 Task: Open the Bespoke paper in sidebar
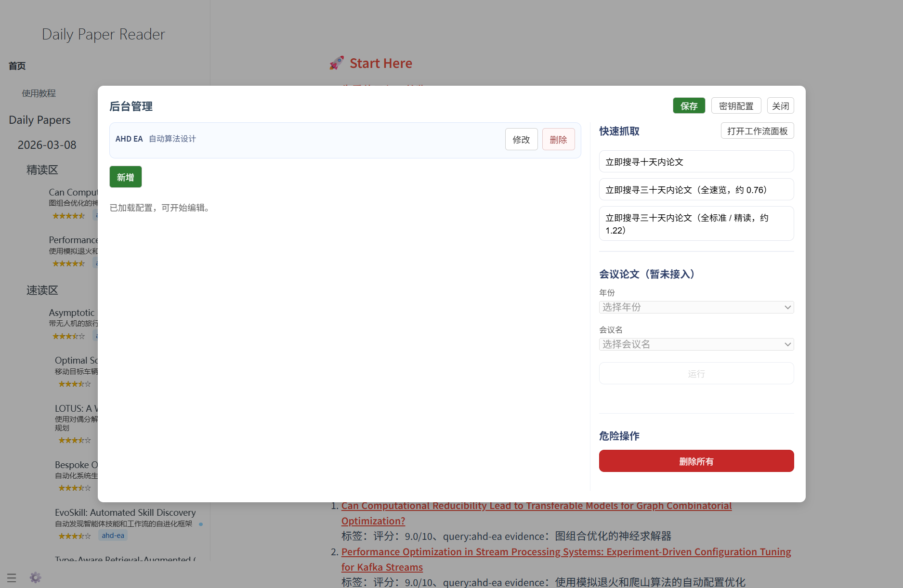pos(76,465)
